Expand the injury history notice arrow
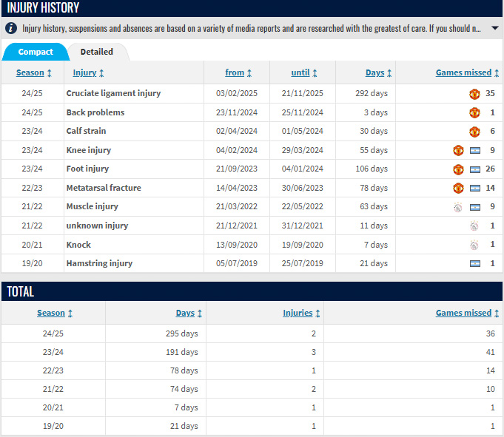Image resolution: width=504 pixels, height=437 pixels. [x=495, y=29]
